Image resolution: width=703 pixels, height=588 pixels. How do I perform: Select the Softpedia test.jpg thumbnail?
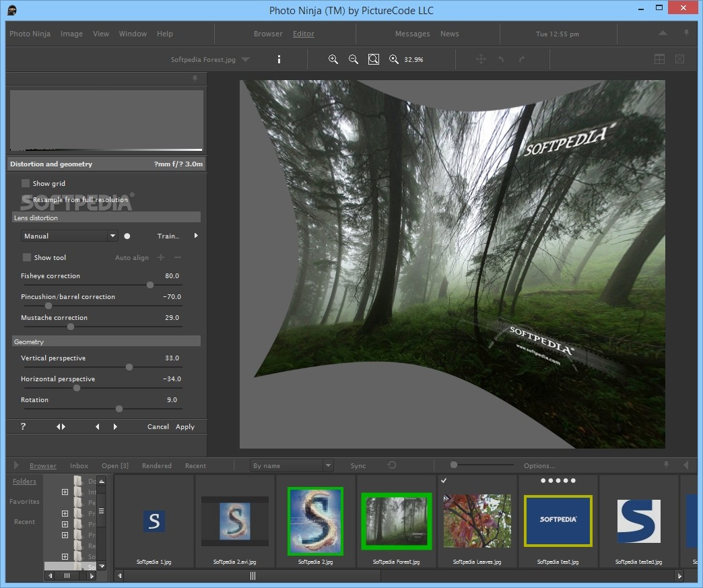pyautogui.click(x=558, y=521)
